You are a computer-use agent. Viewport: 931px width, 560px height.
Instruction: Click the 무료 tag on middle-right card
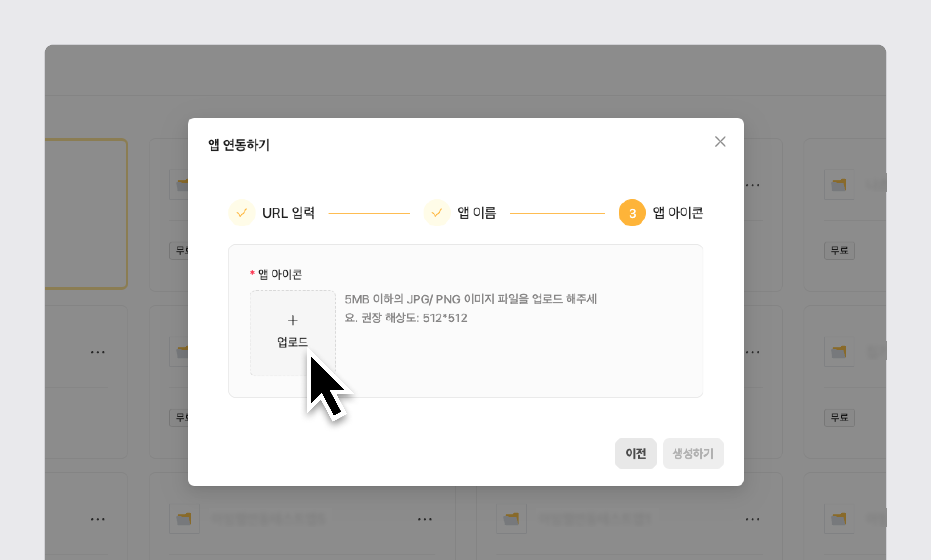click(x=839, y=417)
